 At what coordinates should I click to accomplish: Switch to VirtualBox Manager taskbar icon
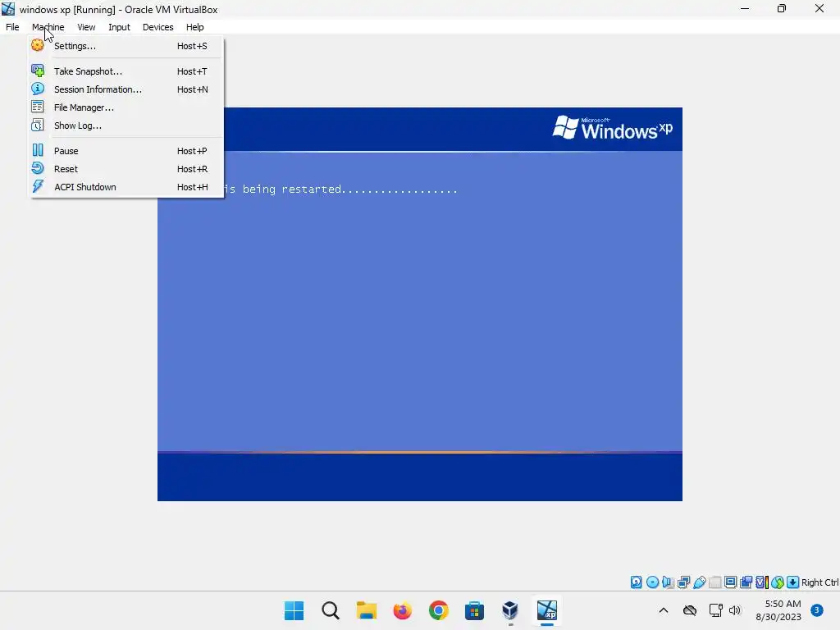point(510,610)
